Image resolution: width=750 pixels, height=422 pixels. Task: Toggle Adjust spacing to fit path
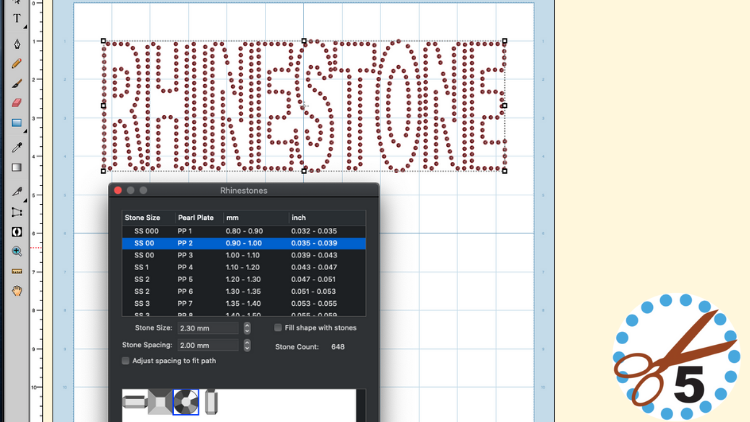click(125, 360)
